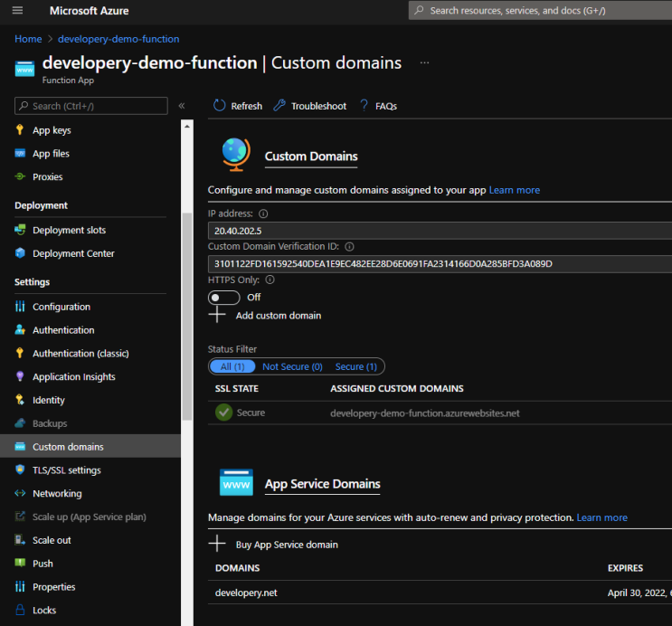
Task: Click Custom Domain Verification ID info icon
Action: pyautogui.click(x=349, y=247)
